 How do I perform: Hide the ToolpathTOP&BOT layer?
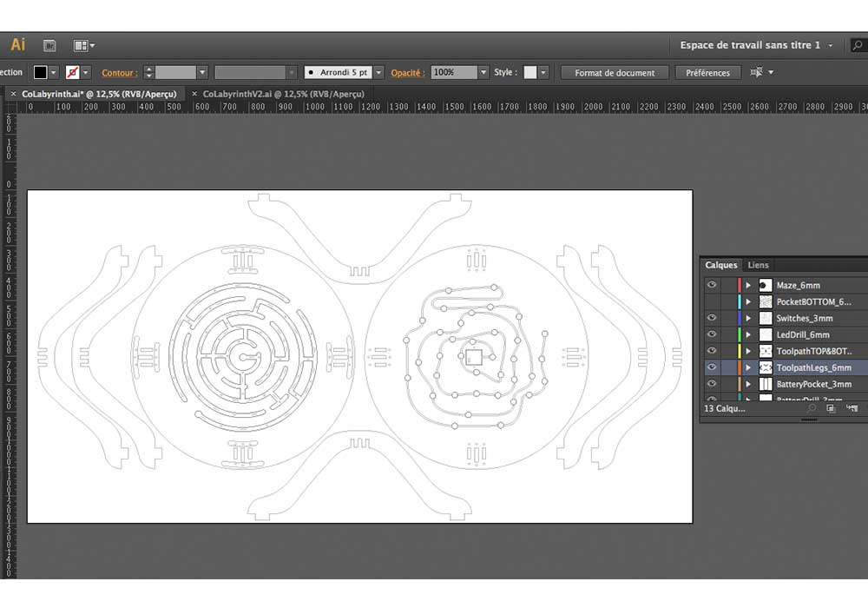click(712, 351)
